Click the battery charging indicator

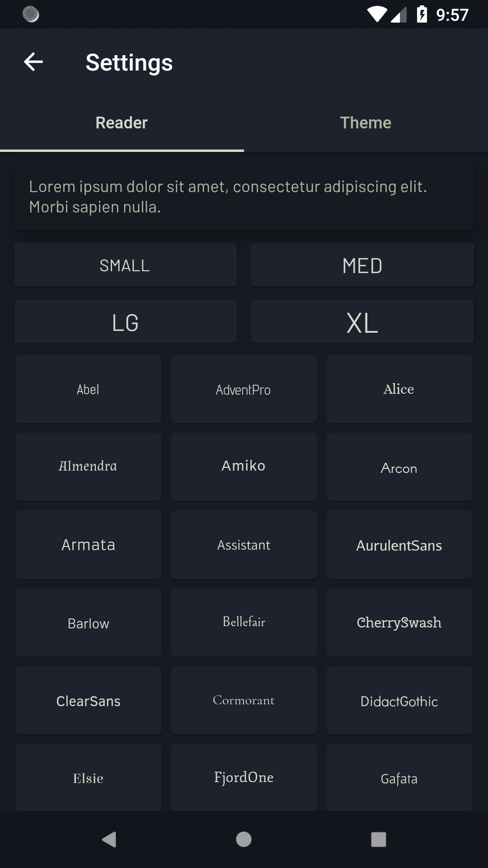pyautogui.click(x=422, y=14)
